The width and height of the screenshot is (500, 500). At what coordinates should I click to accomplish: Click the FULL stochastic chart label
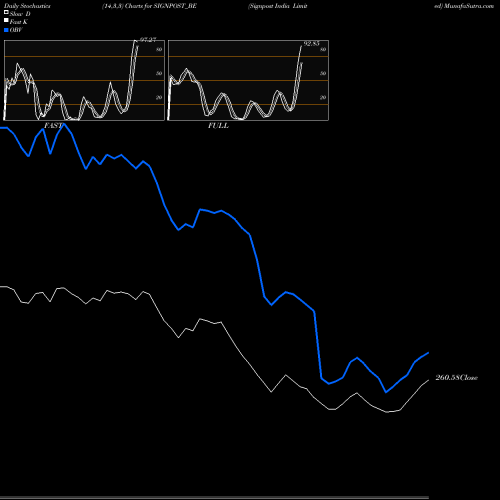pos(218,125)
